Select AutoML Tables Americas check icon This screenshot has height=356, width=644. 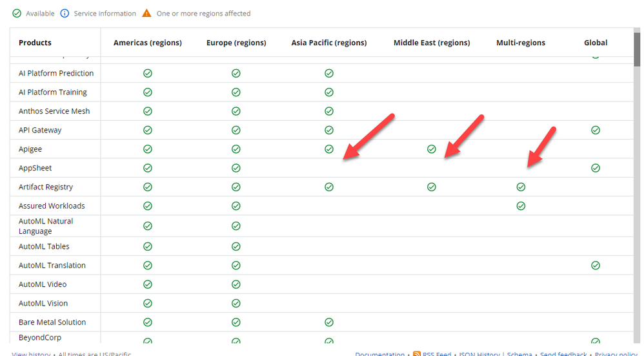(x=148, y=246)
